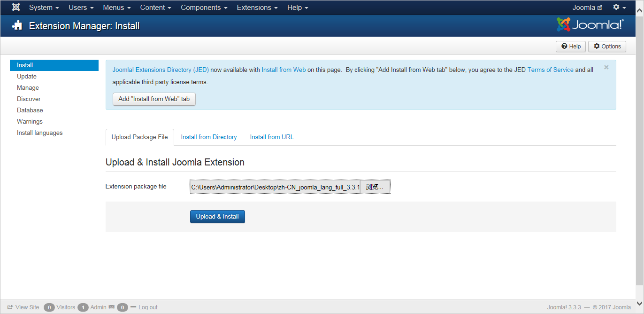This screenshot has height=314, width=644.
Task: Click the Visitors count badge
Action: point(49,307)
